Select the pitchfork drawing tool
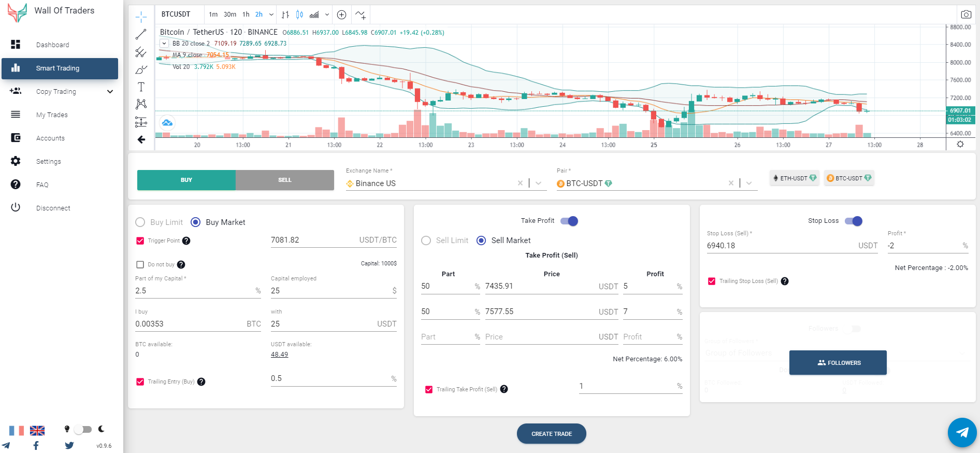Viewport: 980px width, 453px height. coord(141,52)
